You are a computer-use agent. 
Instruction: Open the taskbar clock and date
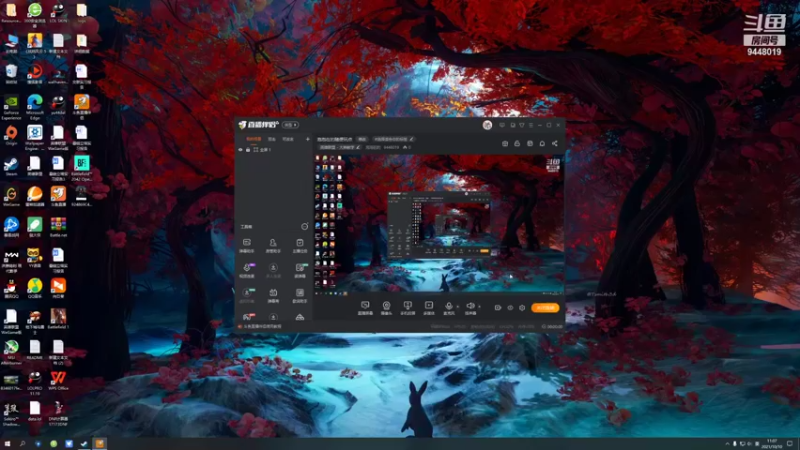click(771, 444)
